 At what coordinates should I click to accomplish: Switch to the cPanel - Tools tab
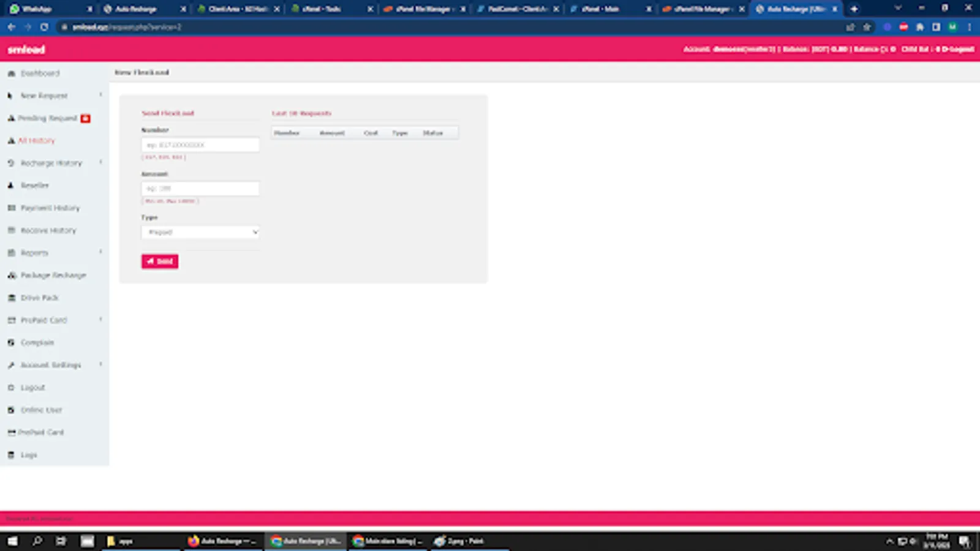(x=331, y=9)
